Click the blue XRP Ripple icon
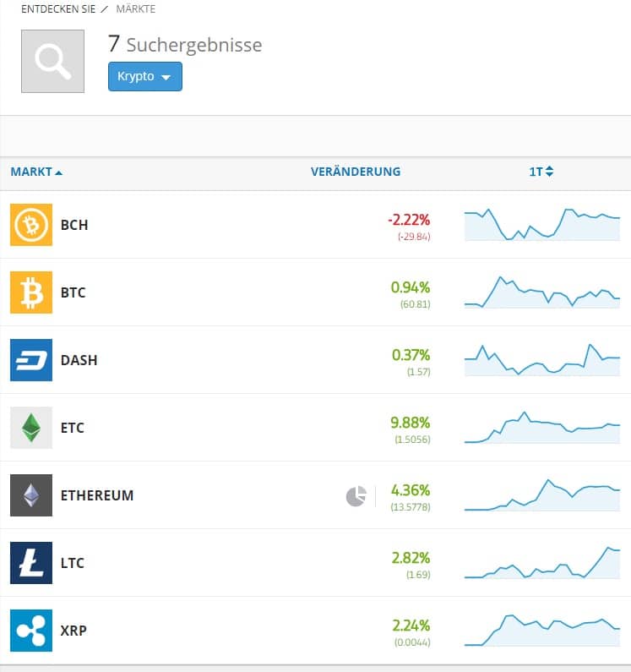The width and height of the screenshot is (631, 672). pos(31,631)
